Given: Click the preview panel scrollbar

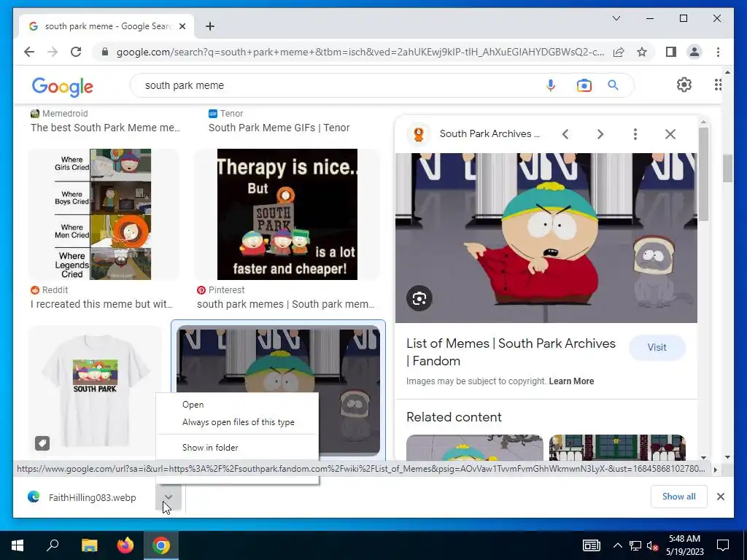Looking at the screenshot, I should click(x=703, y=174).
